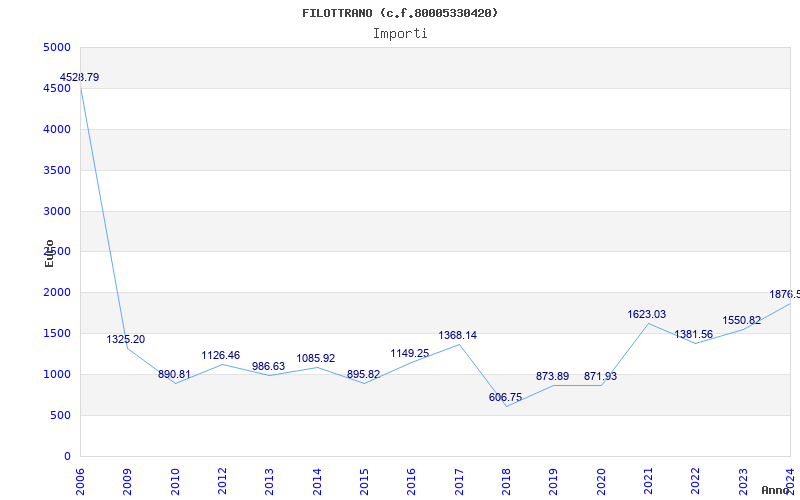800x500 pixels.
Task: Click the y-axis value 4500
Action: click(x=57, y=88)
